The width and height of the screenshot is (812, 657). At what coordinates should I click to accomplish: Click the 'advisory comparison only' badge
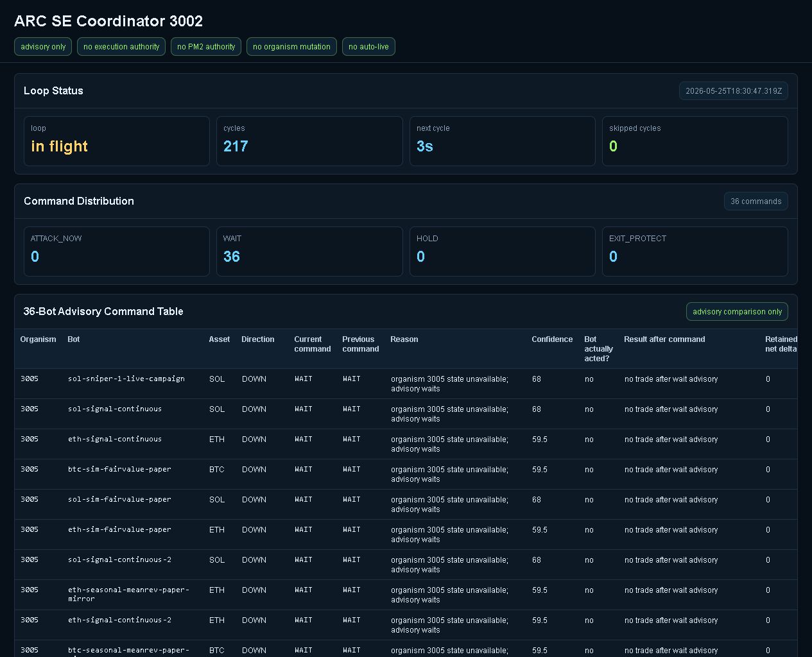click(737, 311)
